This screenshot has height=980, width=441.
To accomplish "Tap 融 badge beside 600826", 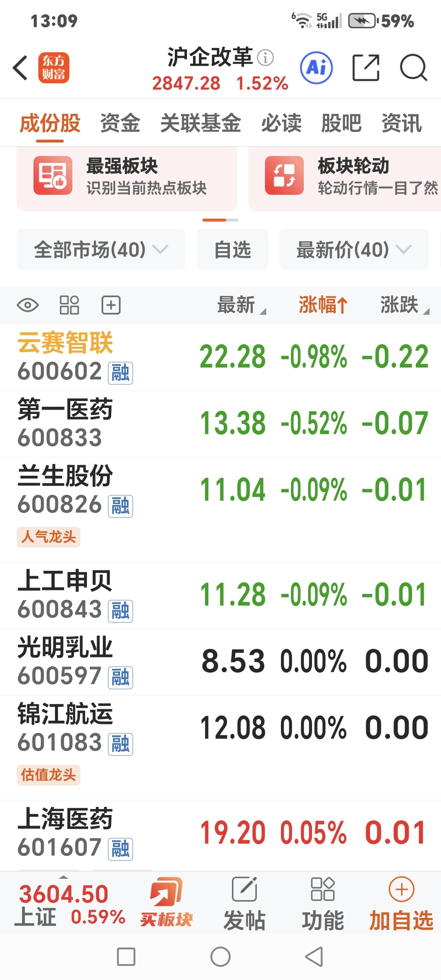I will 120,506.
